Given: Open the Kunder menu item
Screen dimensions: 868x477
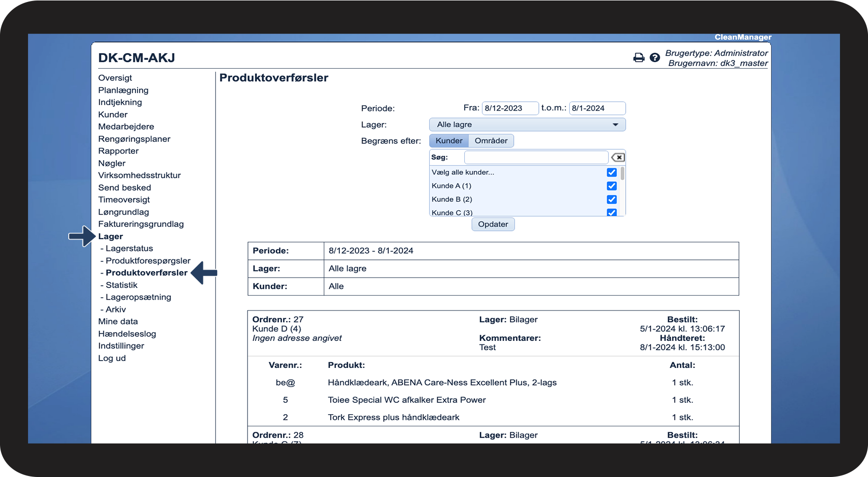Looking at the screenshot, I should tap(112, 114).
